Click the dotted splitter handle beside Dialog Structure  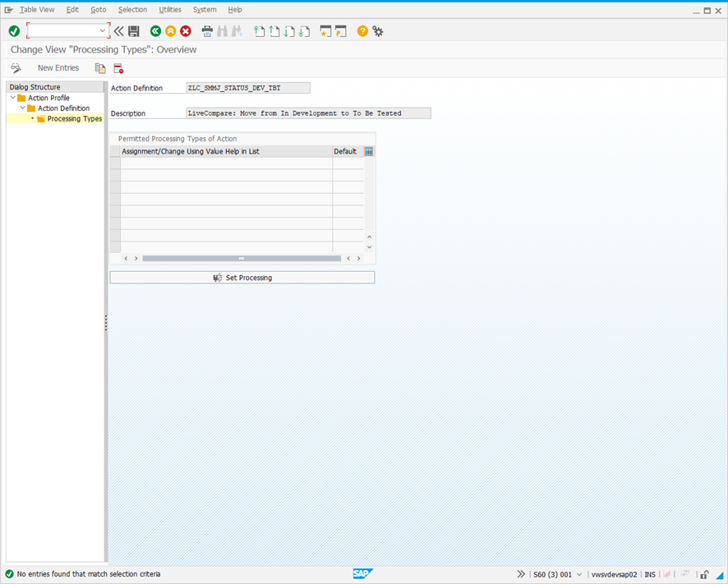(106, 323)
